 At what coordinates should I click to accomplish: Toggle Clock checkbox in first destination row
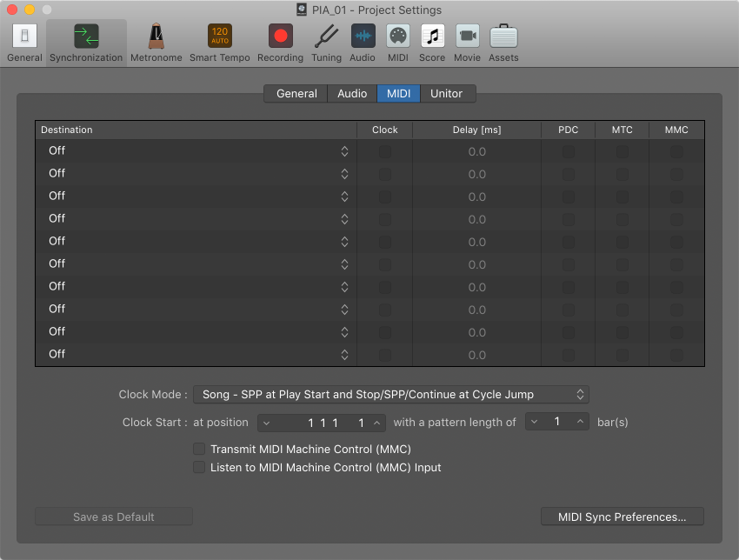click(x=385, y=152)
